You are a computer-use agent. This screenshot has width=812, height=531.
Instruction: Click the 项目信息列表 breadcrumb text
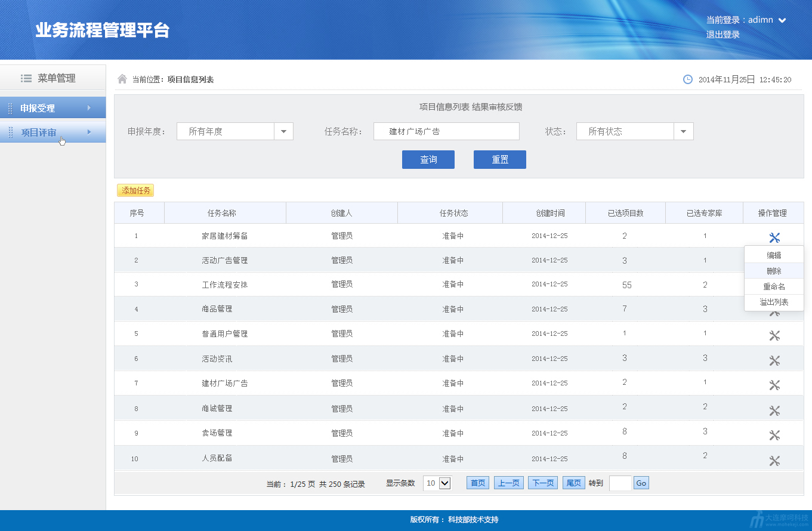190,79
